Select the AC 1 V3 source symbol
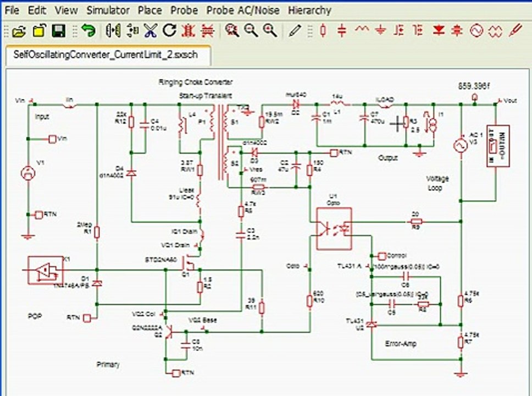This screenshot has height=396, width=532. 461,145
